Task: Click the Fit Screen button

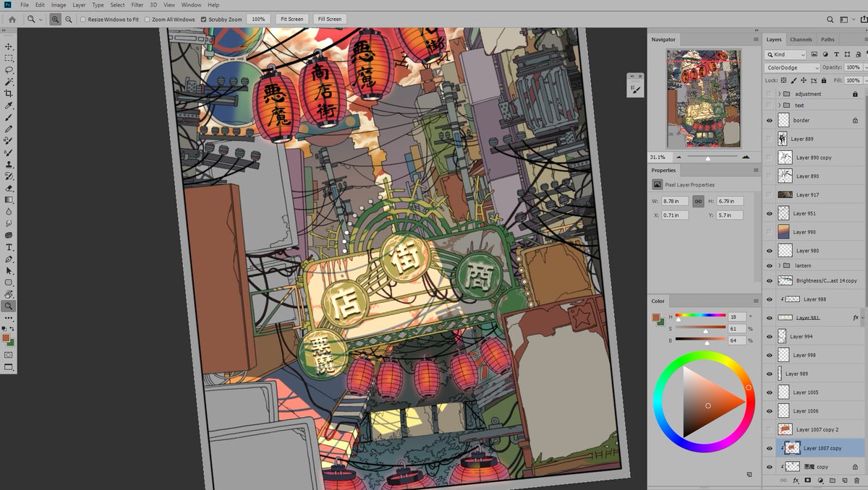Action: coord(292,20)
